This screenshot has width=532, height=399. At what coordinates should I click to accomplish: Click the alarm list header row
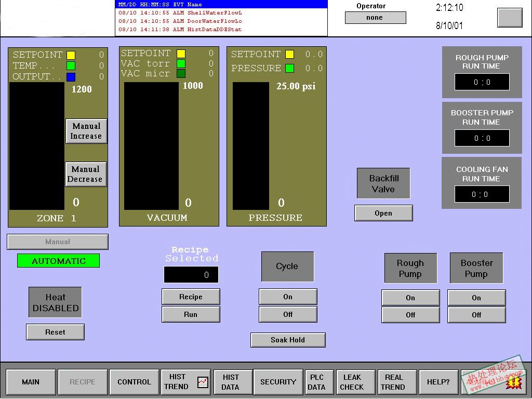221,4
